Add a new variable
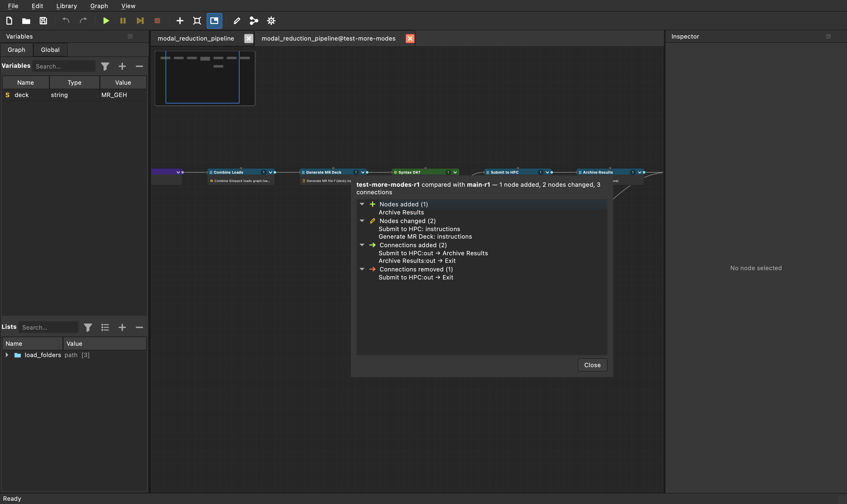 point(122,66)
